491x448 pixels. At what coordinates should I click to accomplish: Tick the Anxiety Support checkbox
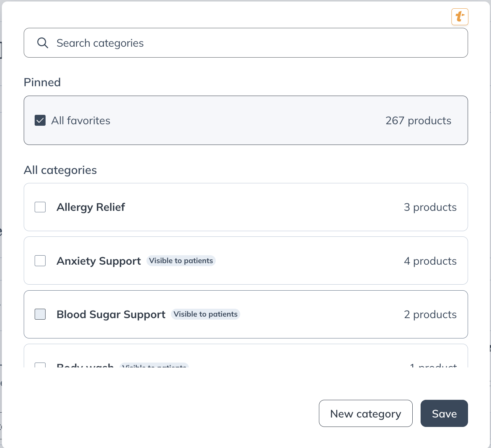(x=40, y=261)
